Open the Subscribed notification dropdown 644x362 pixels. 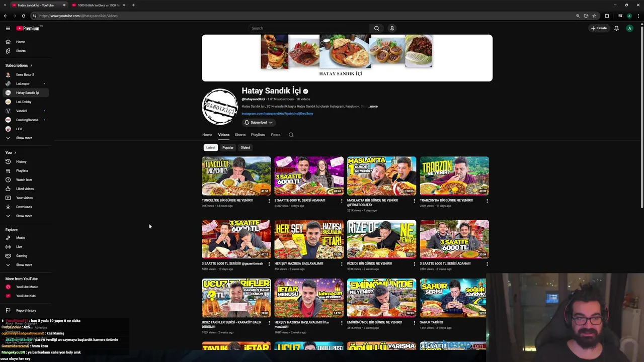click(x=259, y=122)
